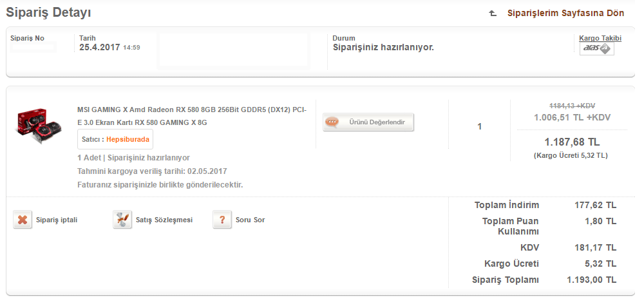The image size is (644, 297).
Task: Open Aras cargo tracking logo
Action: pos(597,49)
